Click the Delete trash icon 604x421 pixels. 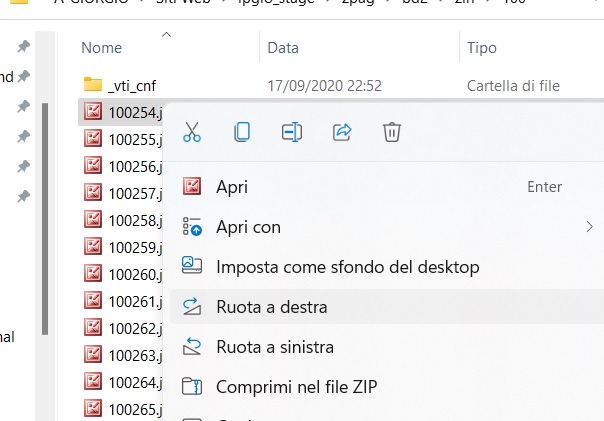(x=392, y=132)
